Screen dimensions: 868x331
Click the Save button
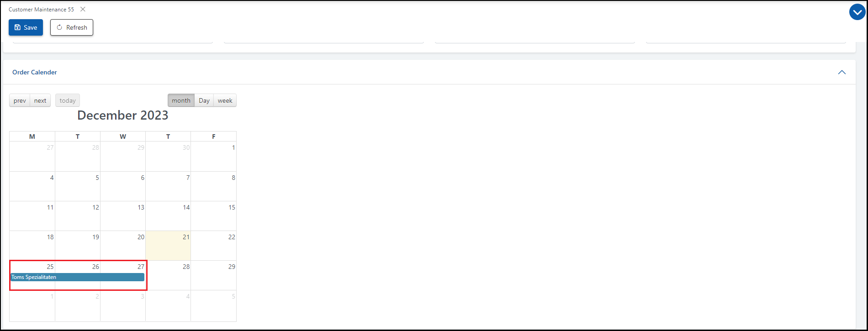click(x=26, y=27)
